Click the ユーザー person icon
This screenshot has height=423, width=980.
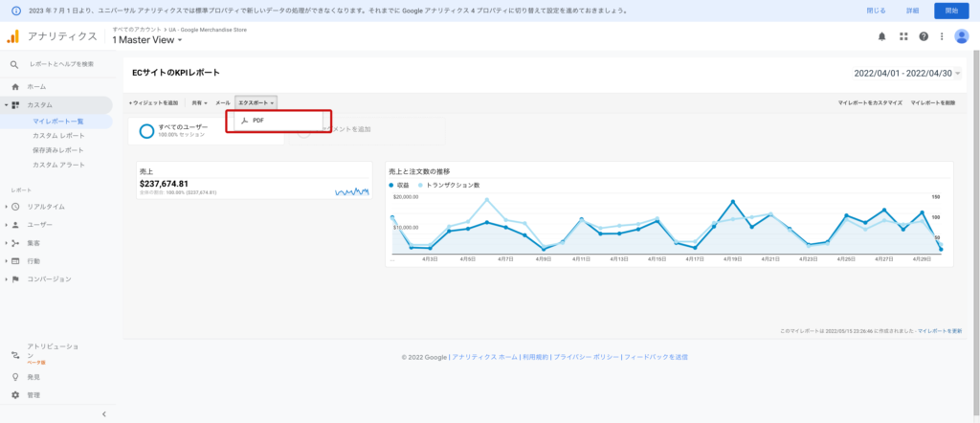15,224
